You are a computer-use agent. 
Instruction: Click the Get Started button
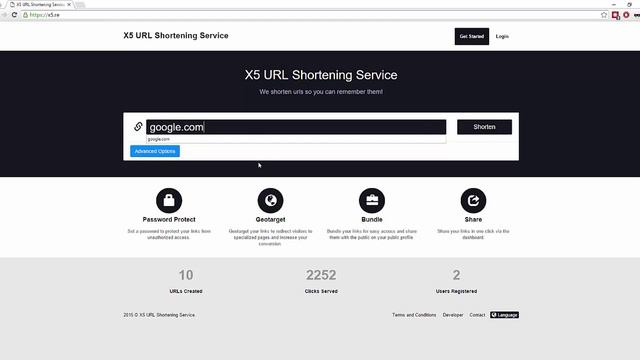(471, 36)
